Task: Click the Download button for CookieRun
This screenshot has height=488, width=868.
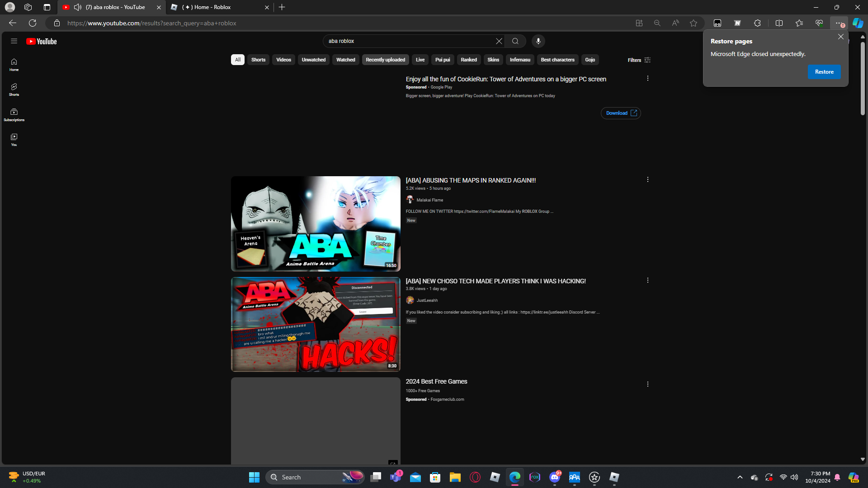Action: coord(621,113)
